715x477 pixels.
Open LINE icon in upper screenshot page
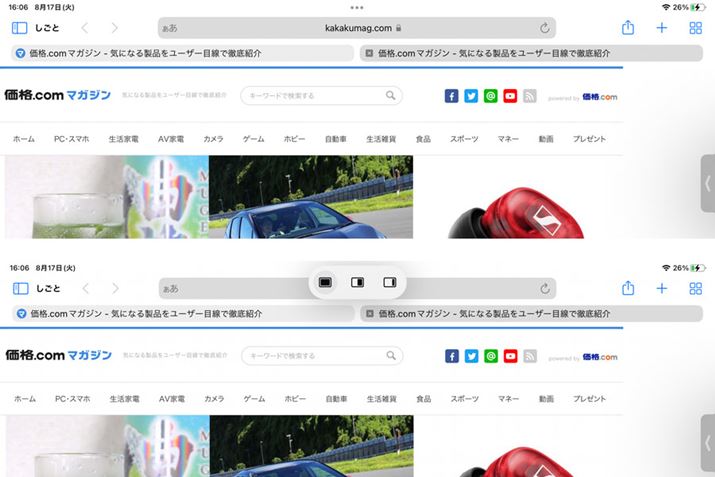491,96
